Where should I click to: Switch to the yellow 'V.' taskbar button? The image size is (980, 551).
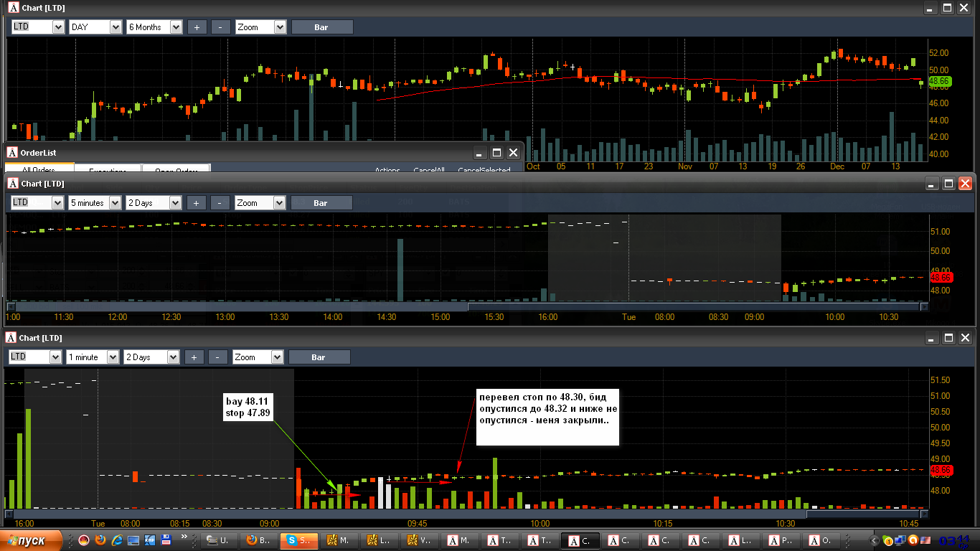coord(421,540)
